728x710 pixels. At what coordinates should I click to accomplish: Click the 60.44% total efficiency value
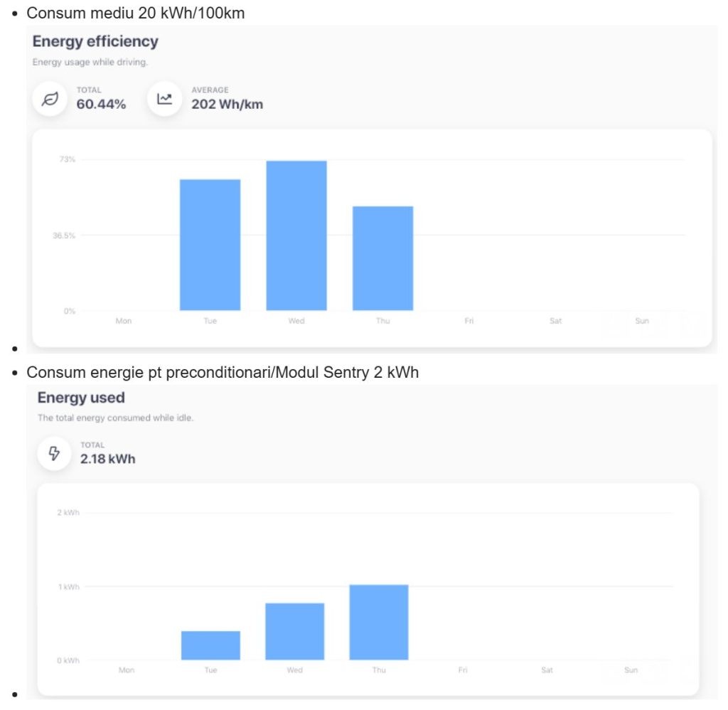click(x=101, y=105)
